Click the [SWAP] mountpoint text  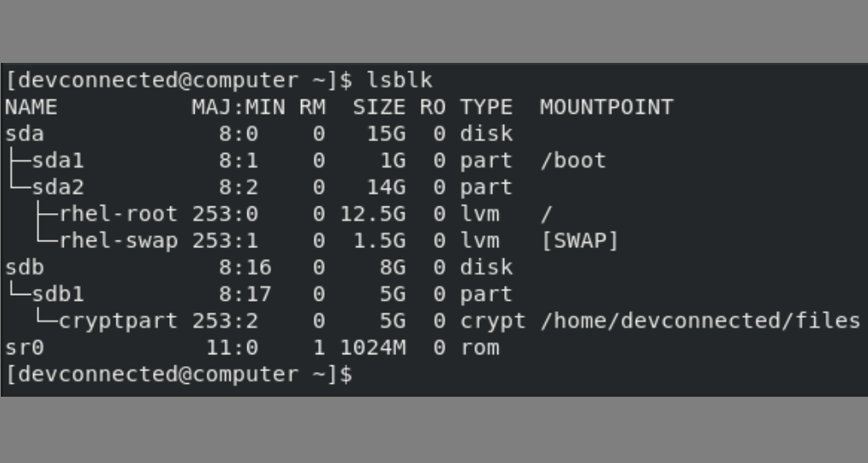point(579,241)
